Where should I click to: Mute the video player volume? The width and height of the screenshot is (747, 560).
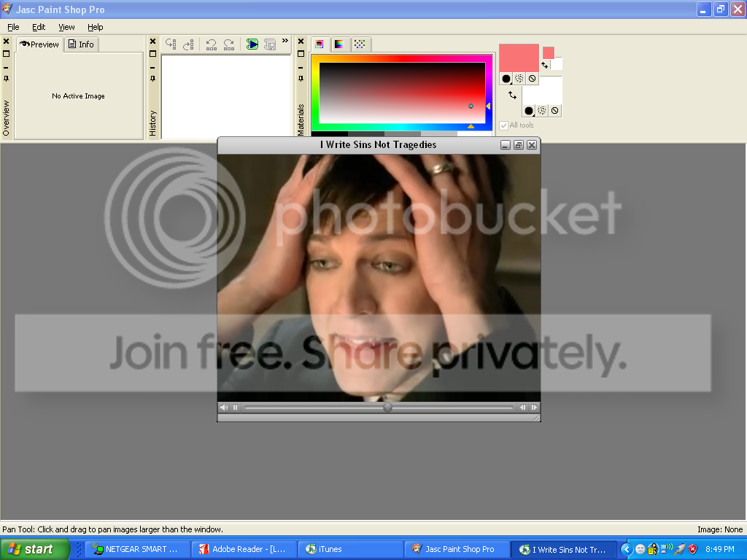[x=224, y=407]
